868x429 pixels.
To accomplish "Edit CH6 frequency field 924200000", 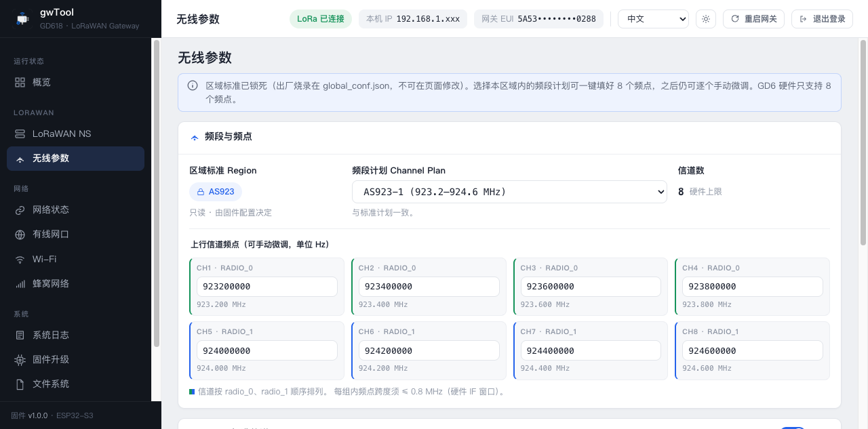I will point(429,350).
